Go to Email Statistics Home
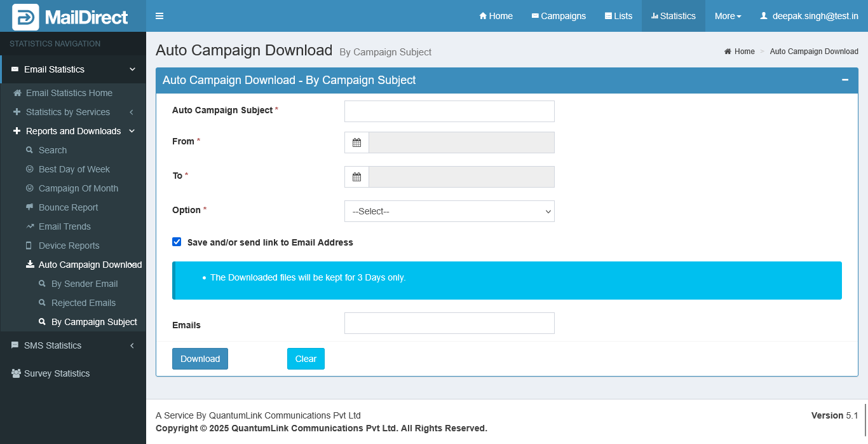 point(69,93)
